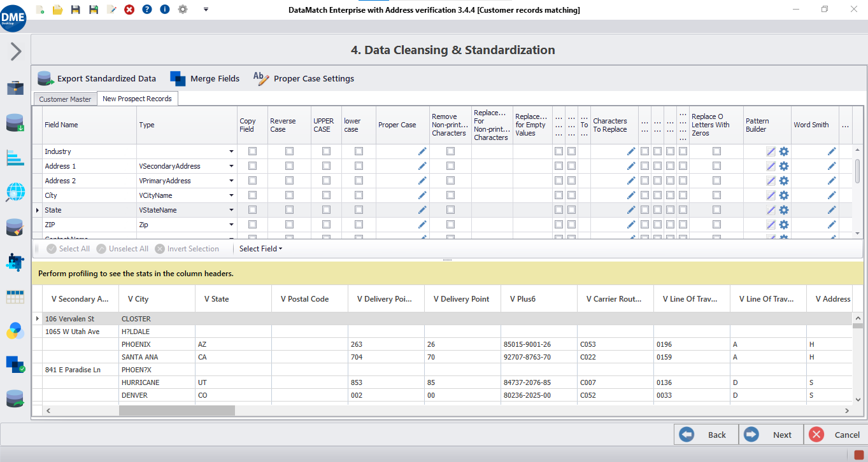Open help question mark icon

point(147,10)
